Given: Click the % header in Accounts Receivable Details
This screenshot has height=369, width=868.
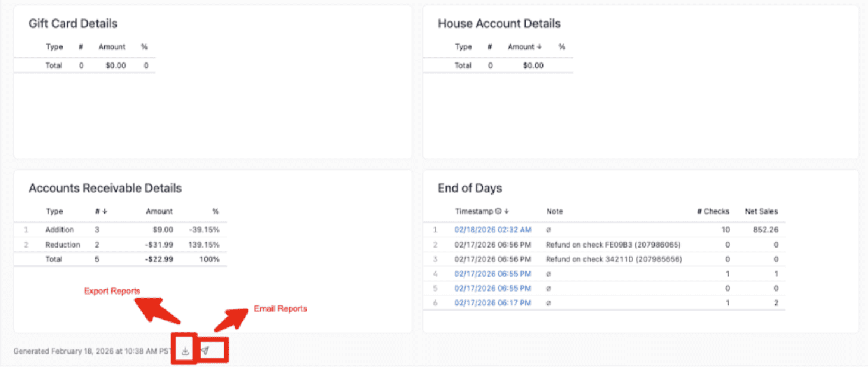Looking at the screenshot, I should [x=216, y=211].
